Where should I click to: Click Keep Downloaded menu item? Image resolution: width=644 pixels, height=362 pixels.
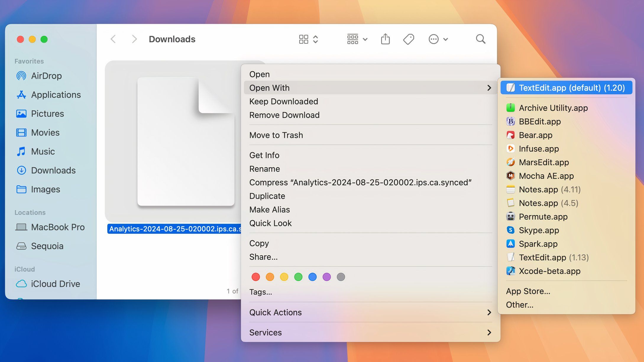click(284, 101)
